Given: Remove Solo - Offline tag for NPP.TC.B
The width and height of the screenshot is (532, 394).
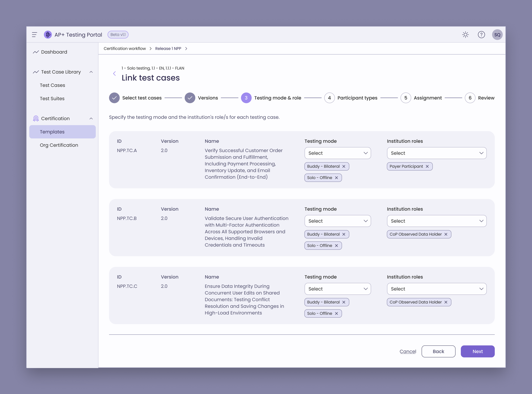Looking at the screenshot, I should tap(336, 246).
